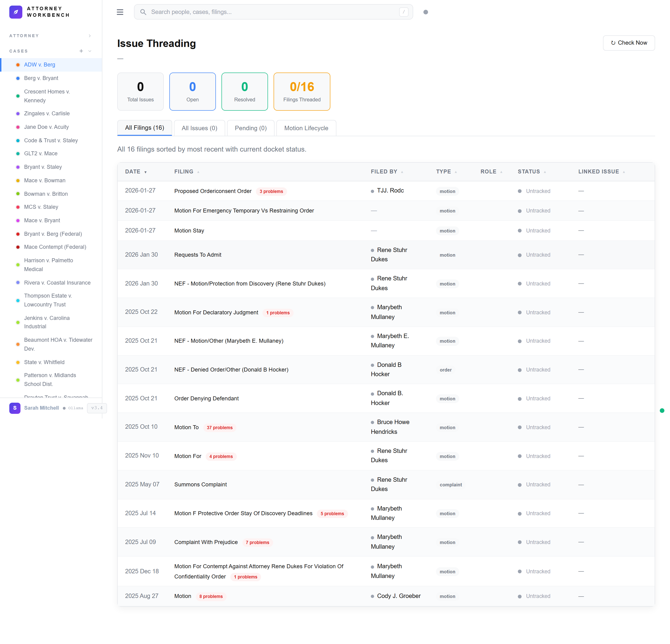Image resolution: width=670 pixels, height=644 pixels.
Task: Switch to the All Issues tab
Action: click(x=199, y=128)
